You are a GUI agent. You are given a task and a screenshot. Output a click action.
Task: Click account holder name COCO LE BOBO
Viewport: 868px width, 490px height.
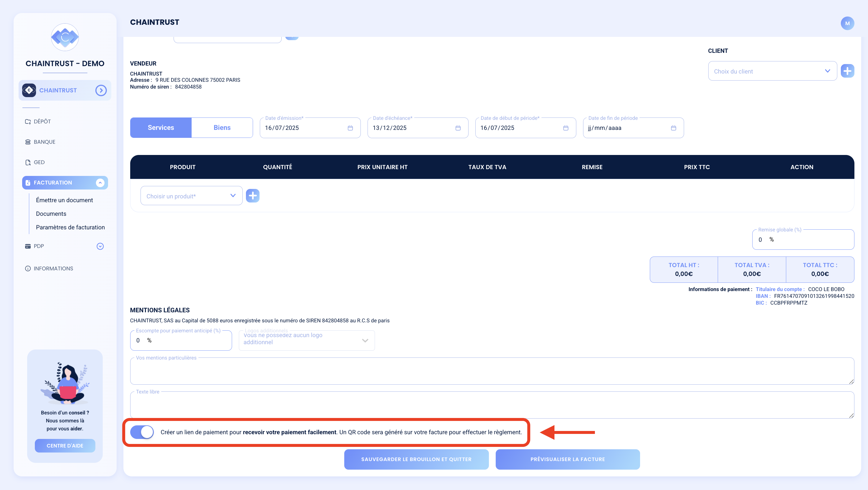[826, 290]
